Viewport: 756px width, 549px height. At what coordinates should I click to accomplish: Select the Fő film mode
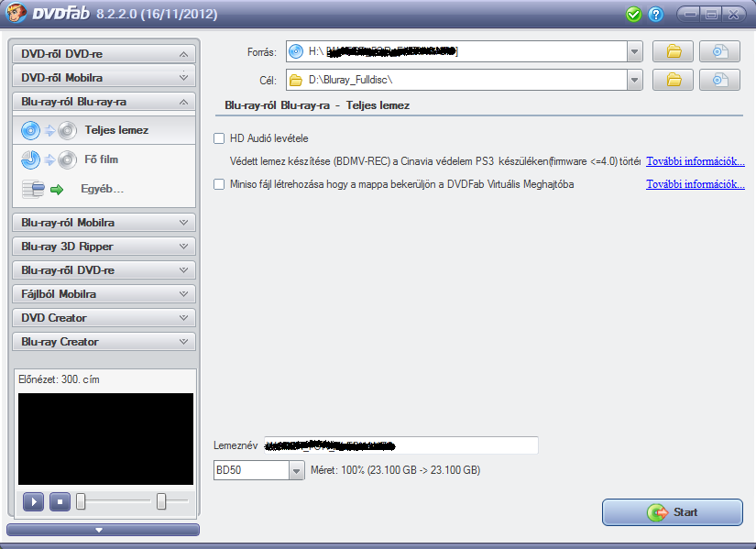pos(104,159)
